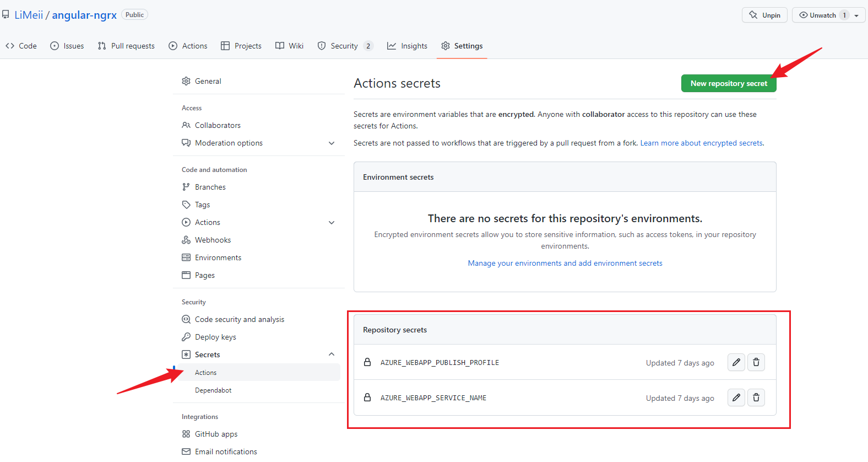Open Learn more about encrypted secrets link
This screenshot has height=462, width=868.
pyautogui.click(x=701, y=143)
